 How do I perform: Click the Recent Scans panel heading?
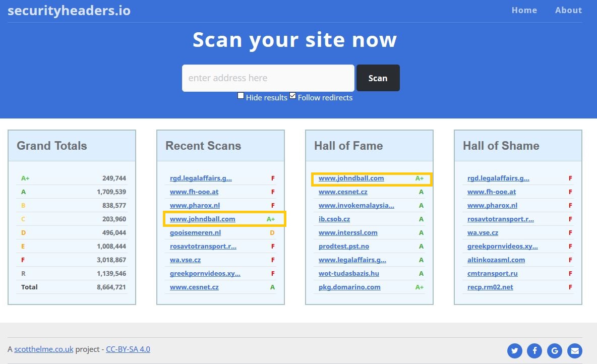click(203, 146)
